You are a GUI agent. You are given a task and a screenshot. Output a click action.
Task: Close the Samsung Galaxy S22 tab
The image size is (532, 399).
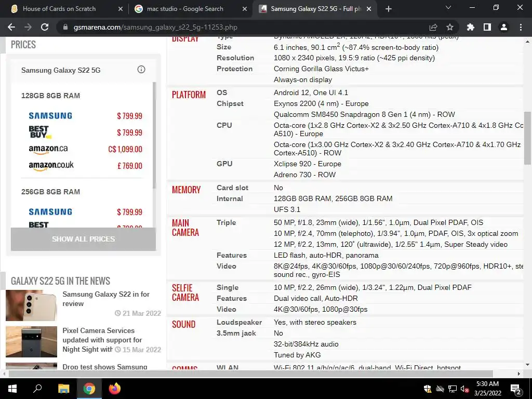coord(369,9)
